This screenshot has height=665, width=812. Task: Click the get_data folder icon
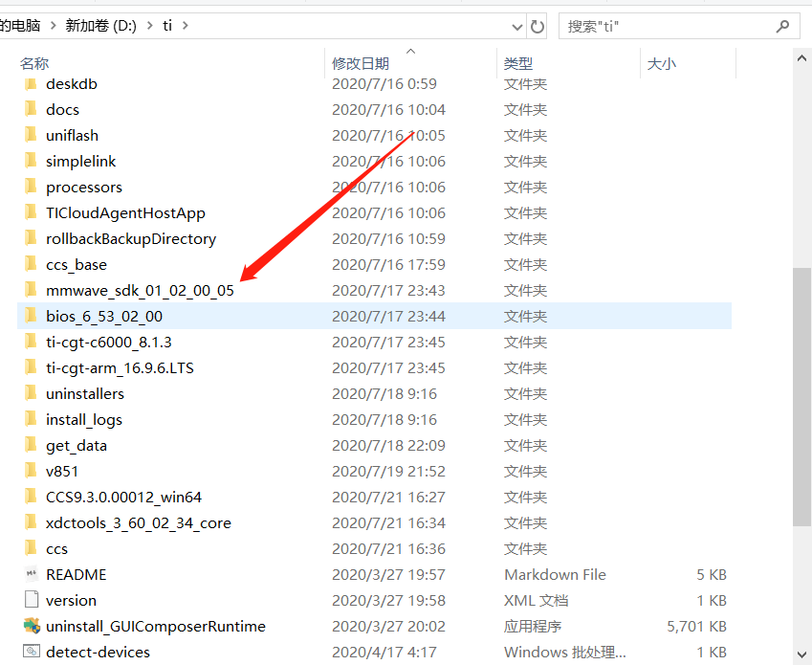31,445
